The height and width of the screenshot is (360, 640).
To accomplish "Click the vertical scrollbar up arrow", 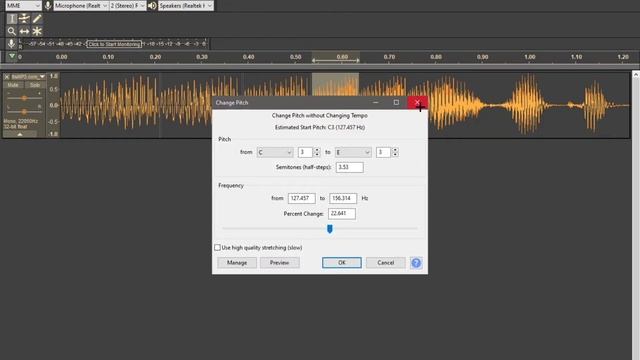I will point(636,75).
